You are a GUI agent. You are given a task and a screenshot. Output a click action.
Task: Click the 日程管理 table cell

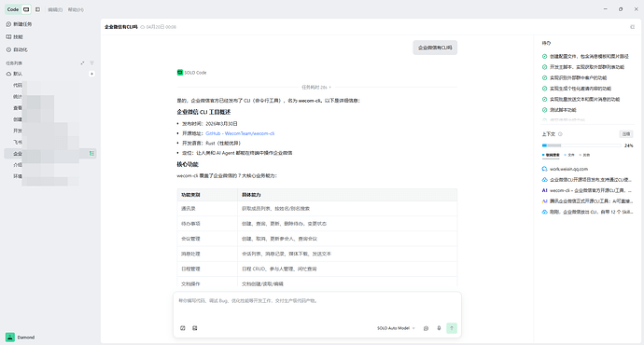tap(207, 269)
